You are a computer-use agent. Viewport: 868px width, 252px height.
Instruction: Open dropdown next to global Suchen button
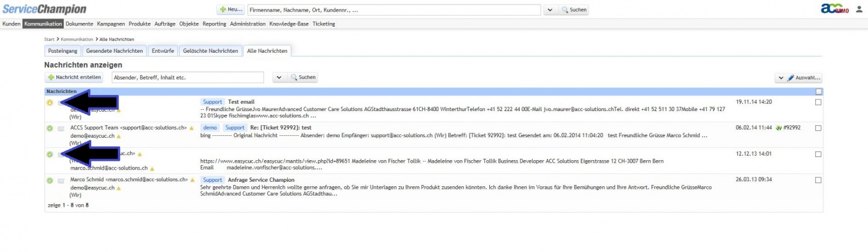(x=549, y=10)
